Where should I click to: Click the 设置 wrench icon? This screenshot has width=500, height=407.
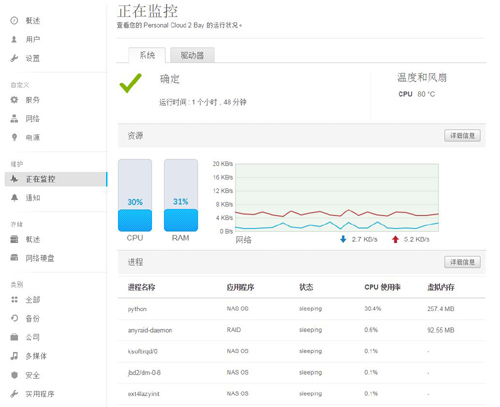pyautogui.click(x=14, y=58)
